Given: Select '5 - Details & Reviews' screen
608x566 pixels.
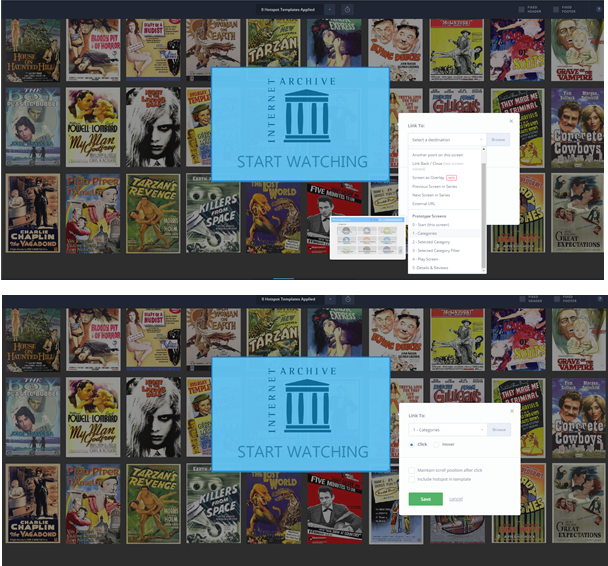Looking at the screenshot, I should [430, 268].
